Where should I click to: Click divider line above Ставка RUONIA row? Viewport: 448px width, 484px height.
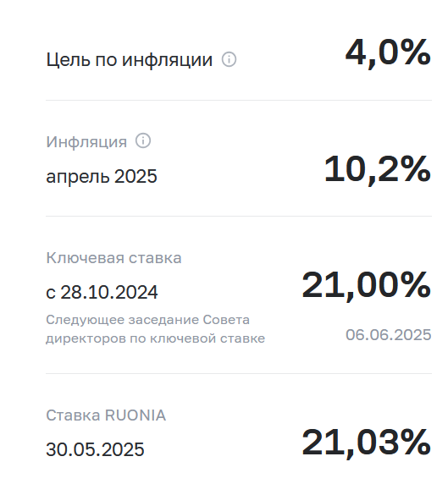(239, 373)
